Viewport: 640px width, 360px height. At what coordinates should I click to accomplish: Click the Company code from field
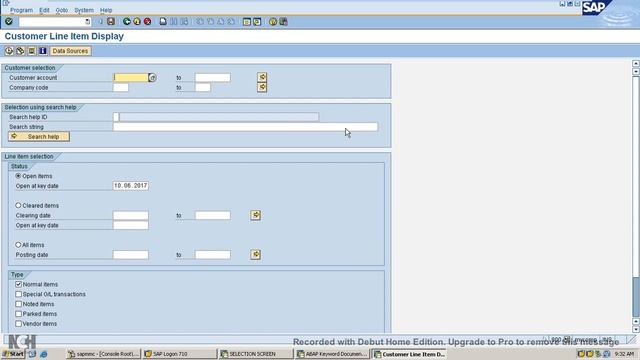[121, 87]
